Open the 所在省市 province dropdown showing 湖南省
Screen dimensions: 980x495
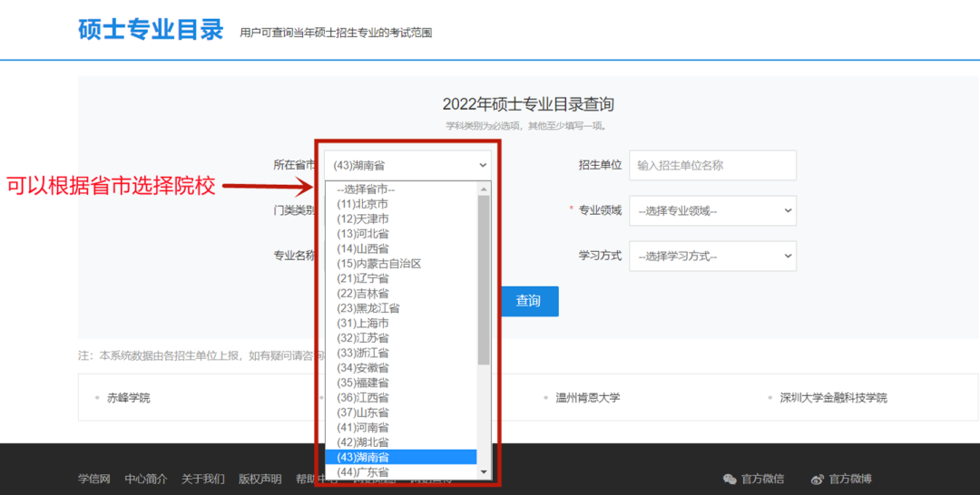407,165
